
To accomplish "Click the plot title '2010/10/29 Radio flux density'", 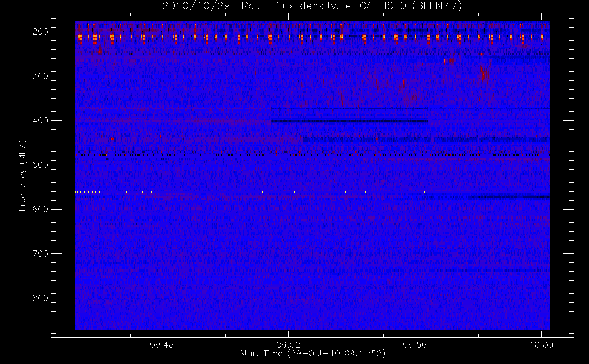I will [x=312, y=6].
